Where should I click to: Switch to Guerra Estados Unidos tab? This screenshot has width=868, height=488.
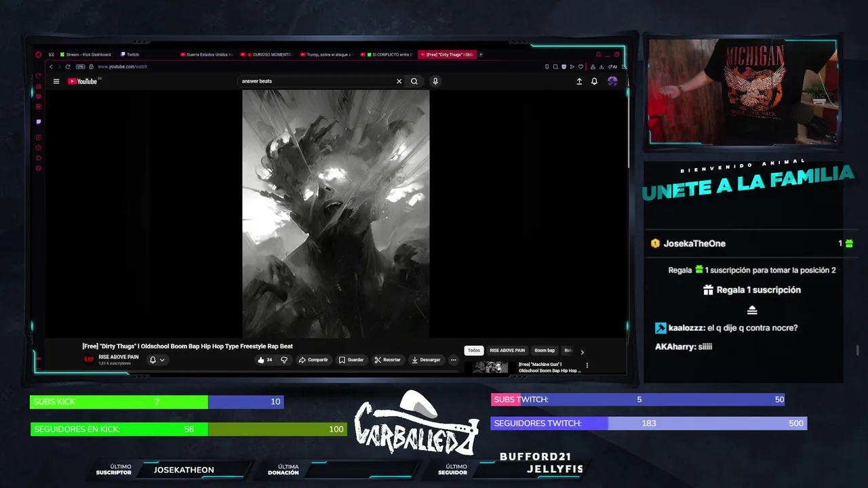tap(207, 54)
